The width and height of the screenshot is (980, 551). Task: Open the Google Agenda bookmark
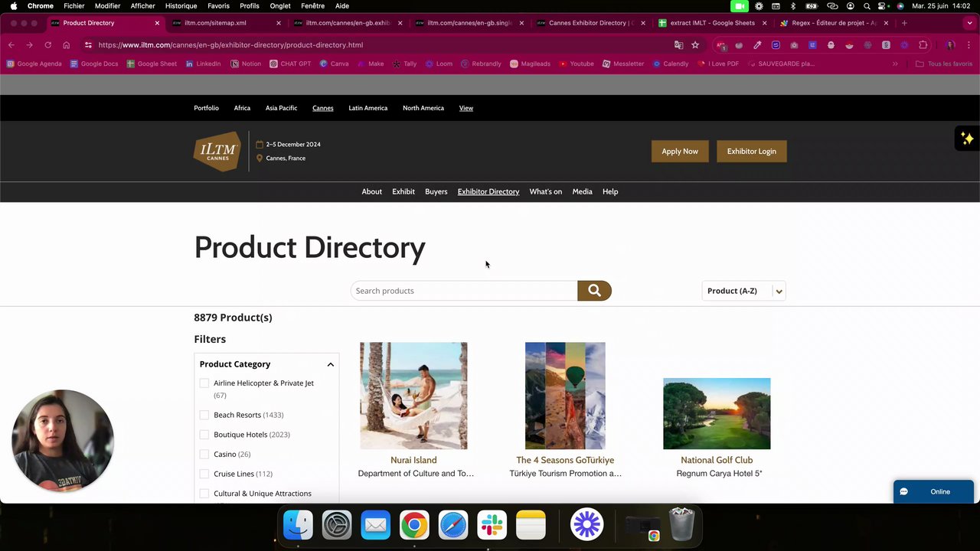[34, 64]
